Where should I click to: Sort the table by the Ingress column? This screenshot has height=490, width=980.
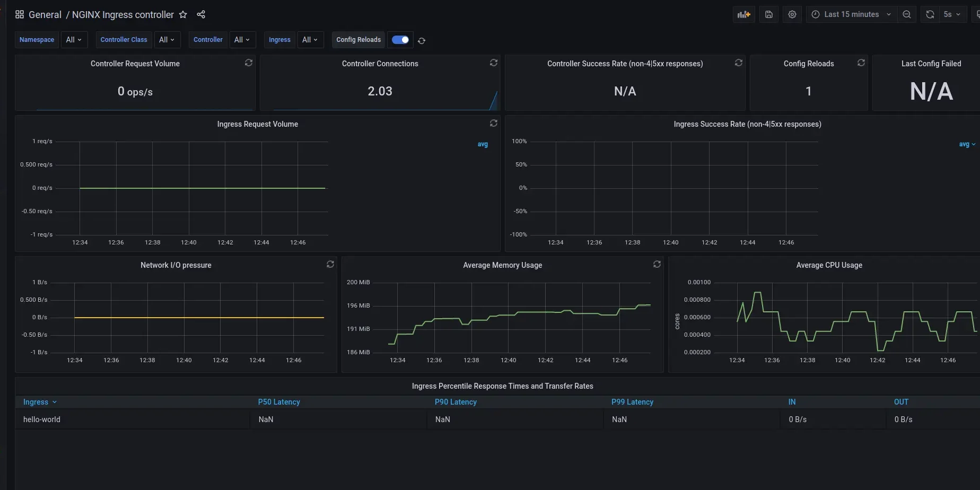click(x=36, y=402)
